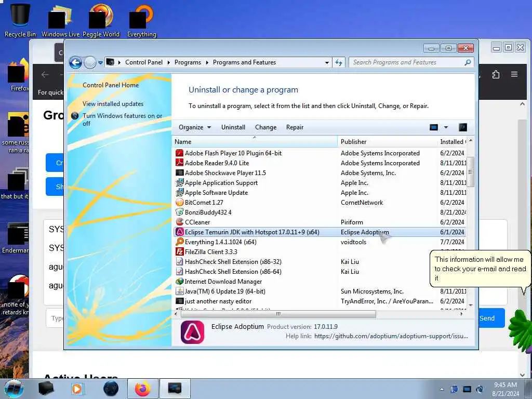Click Uninstall in the toolbar
Image resolution: width=532 pixels, height=399 pixels.
[233, 127]
